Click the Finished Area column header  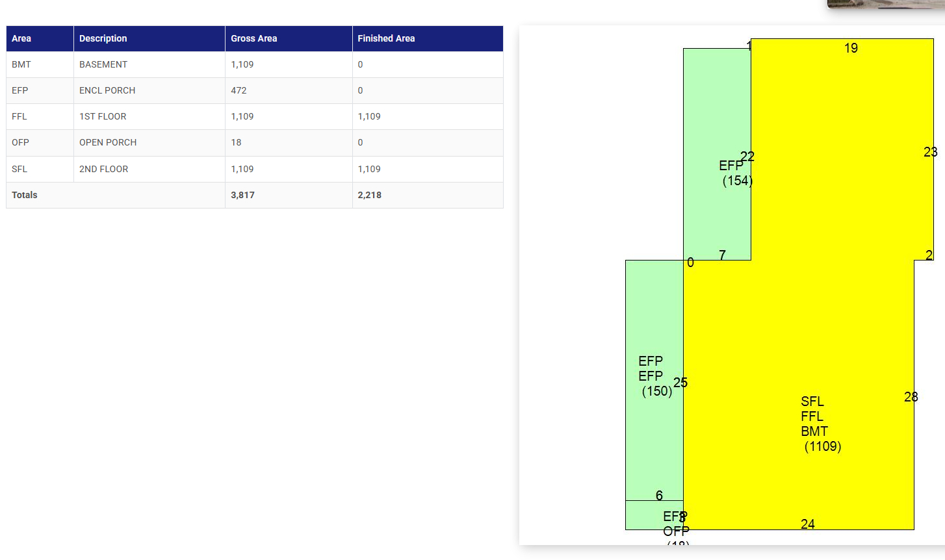(x=386, y=38)
